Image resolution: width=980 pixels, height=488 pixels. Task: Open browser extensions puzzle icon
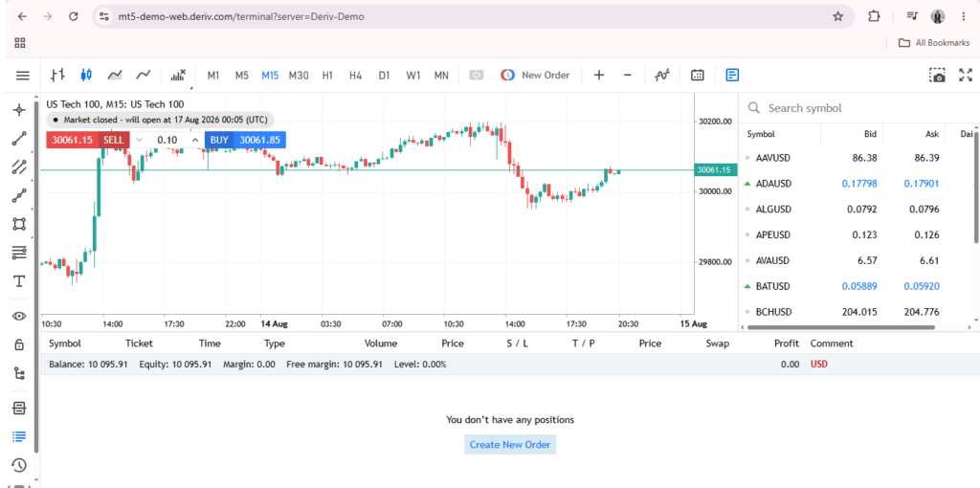875,17
